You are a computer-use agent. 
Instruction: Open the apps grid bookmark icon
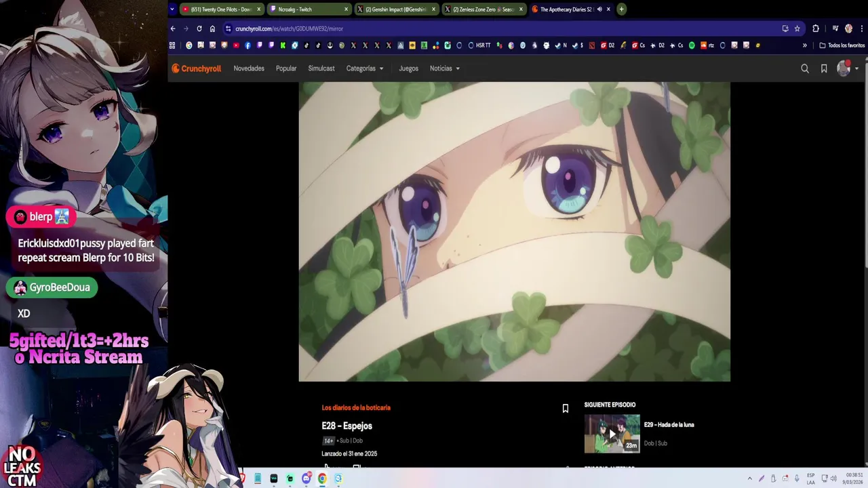172,45
